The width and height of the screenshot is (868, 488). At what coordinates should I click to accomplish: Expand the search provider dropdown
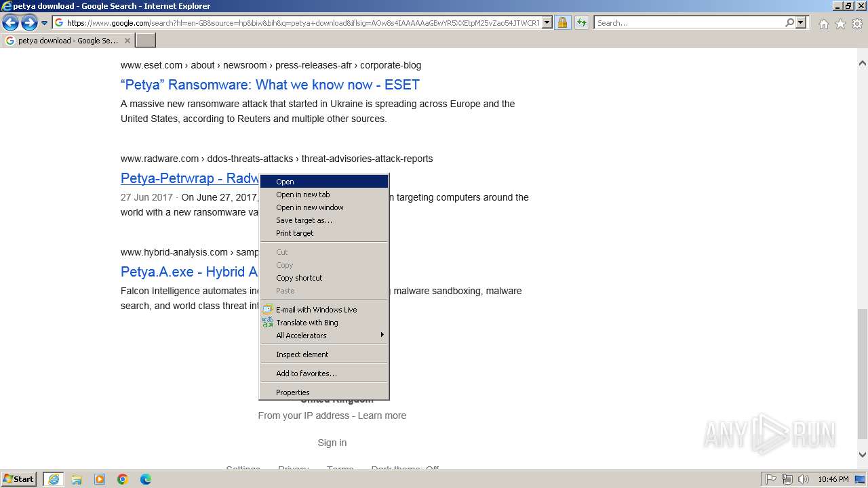point(801,23)
